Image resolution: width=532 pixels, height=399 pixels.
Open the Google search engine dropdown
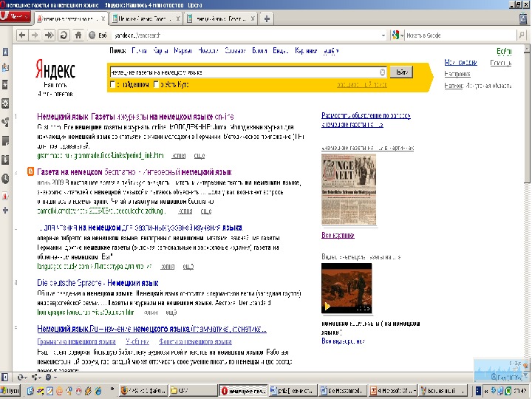coord(398,35)
